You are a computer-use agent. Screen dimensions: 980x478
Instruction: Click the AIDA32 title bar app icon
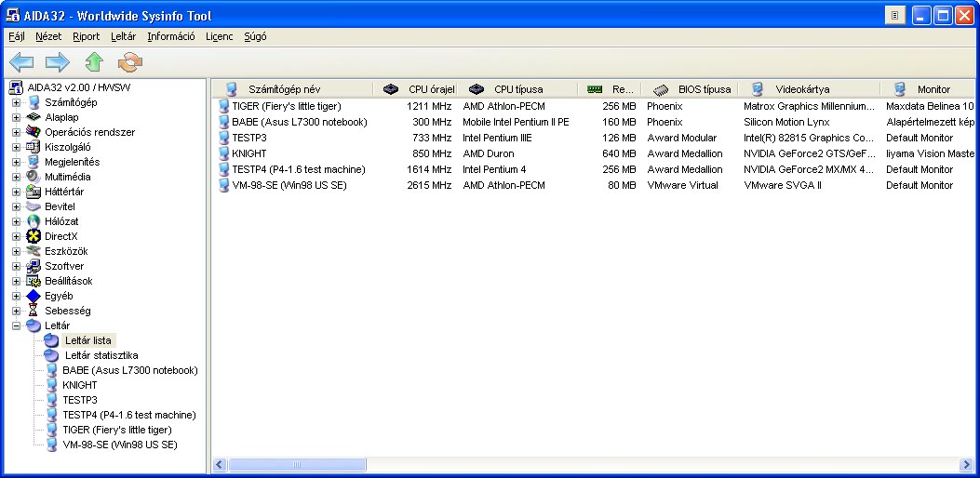[x=12, y=16]
